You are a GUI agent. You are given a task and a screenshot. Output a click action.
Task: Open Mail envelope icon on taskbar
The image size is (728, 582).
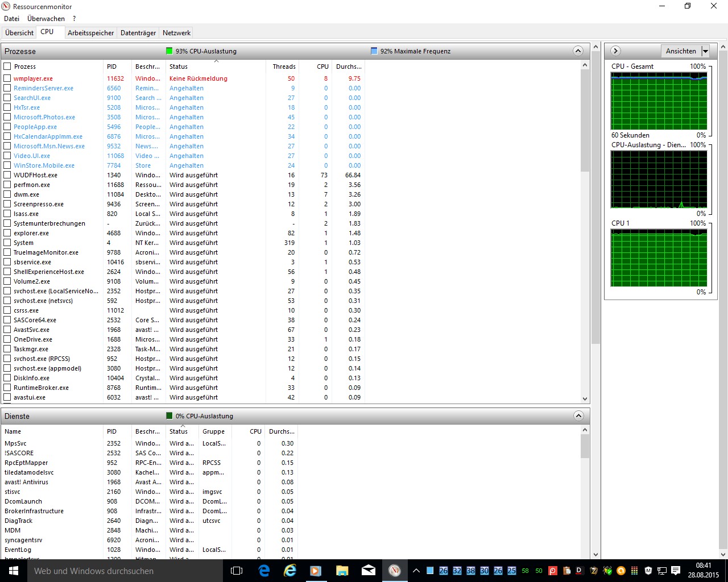369,571
